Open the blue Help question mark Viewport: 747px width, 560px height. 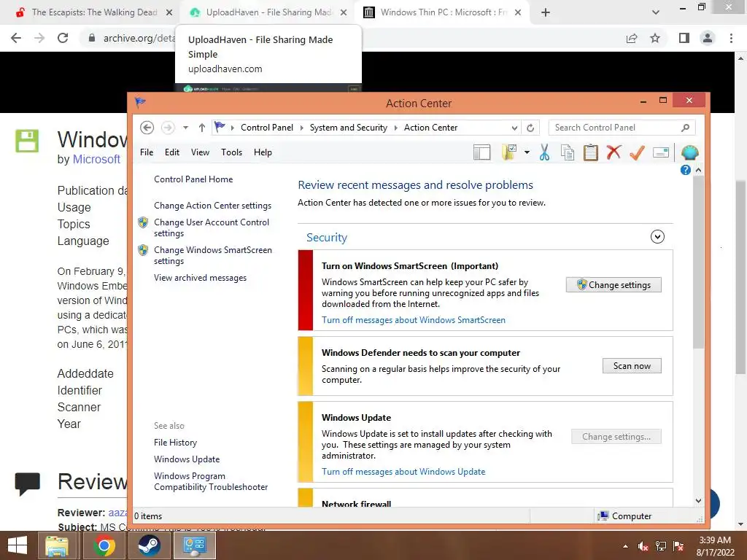[x=685, y=170]
